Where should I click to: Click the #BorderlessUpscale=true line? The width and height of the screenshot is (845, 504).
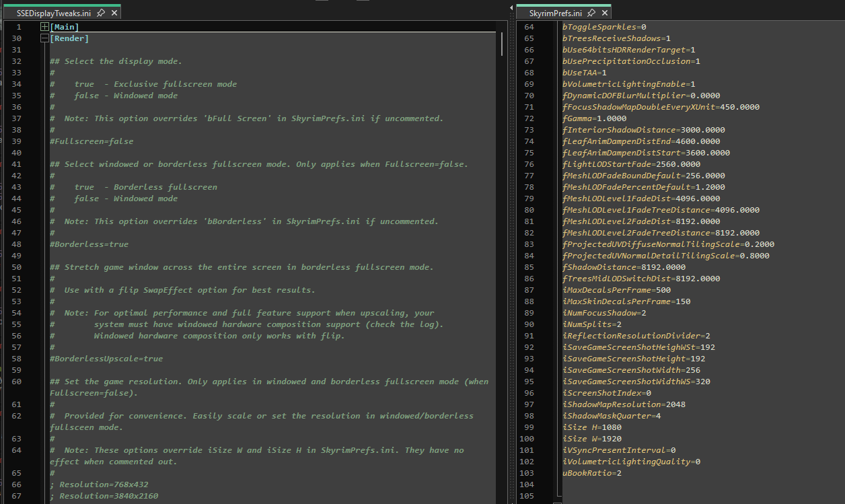pyautogui.click(x=106, y=359)
